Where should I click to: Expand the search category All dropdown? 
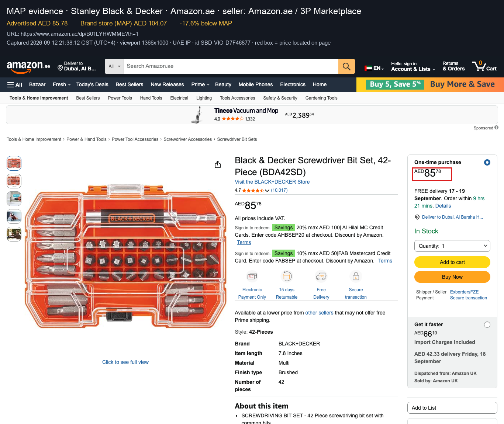(x=114, y=66)
